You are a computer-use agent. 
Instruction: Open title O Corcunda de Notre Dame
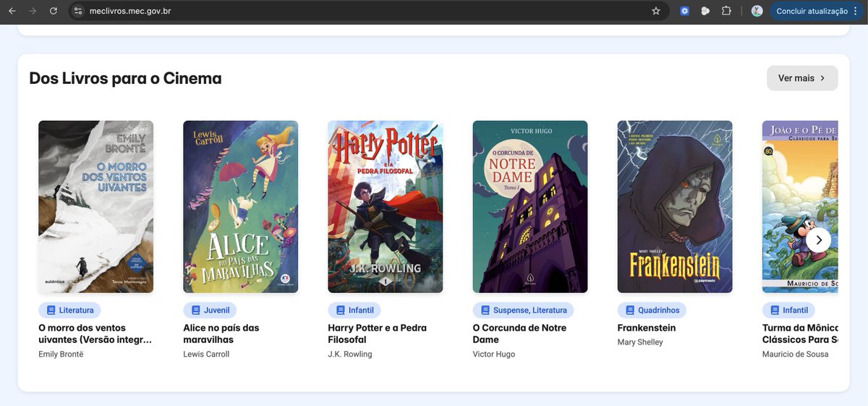(x=519, y=334)
